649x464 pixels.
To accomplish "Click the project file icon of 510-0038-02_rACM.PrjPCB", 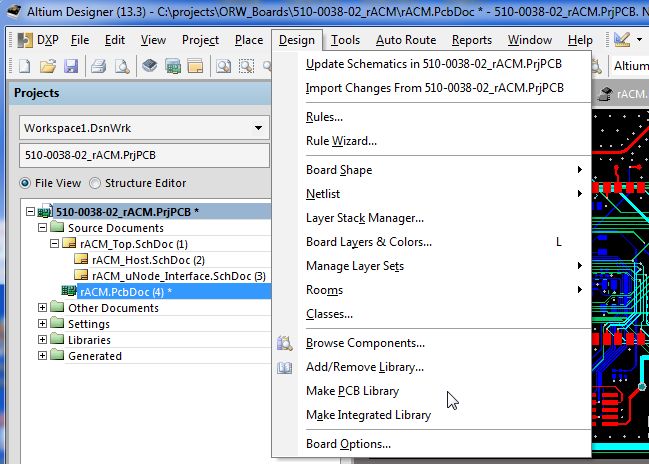I will pos(45,211).
